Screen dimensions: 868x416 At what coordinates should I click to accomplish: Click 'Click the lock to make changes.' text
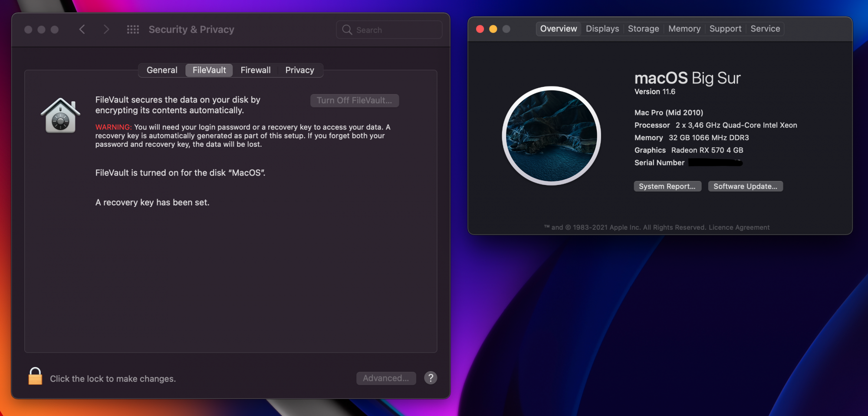click(x=113, y=379)
